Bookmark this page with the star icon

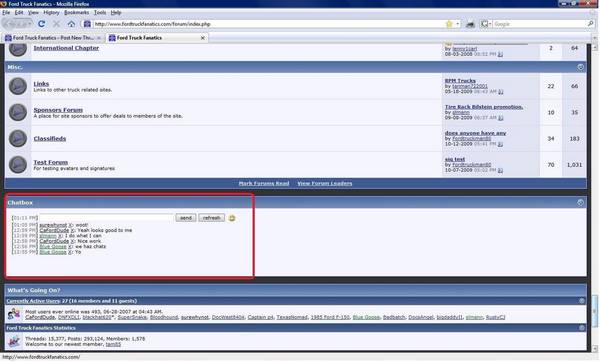click(x=449, y=24)
